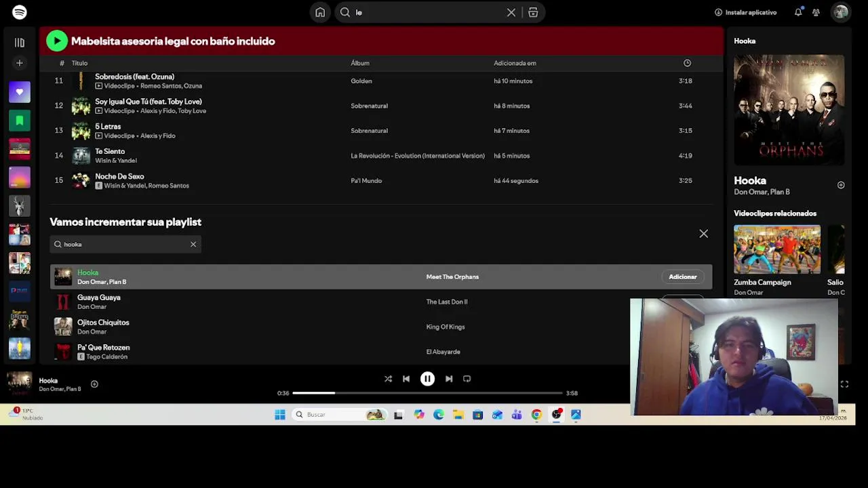The width and height of the screenshot is (868, 488).
Task: Open Meet The Orphans album link
Action: 452,277
